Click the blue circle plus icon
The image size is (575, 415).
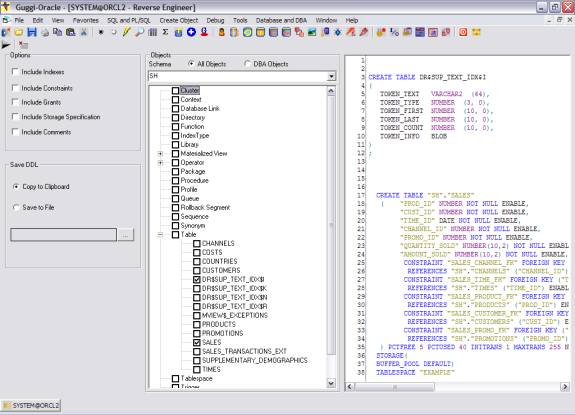(x=191, y=32)
